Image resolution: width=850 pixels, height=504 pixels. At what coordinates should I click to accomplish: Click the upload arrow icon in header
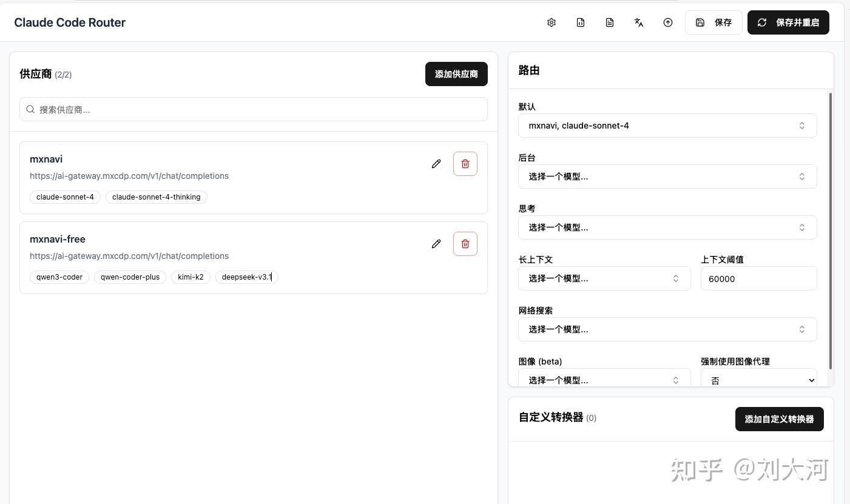[x=668, y=22]
